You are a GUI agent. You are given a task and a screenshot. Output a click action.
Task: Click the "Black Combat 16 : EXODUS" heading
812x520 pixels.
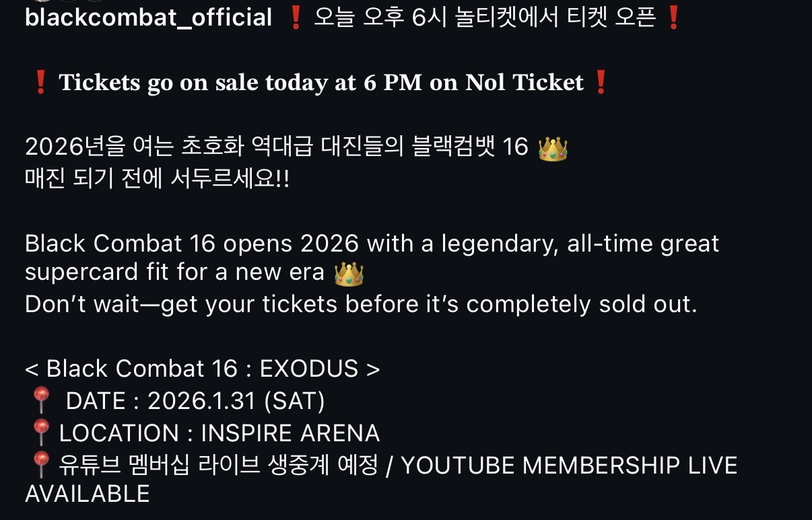coord(202,369)
